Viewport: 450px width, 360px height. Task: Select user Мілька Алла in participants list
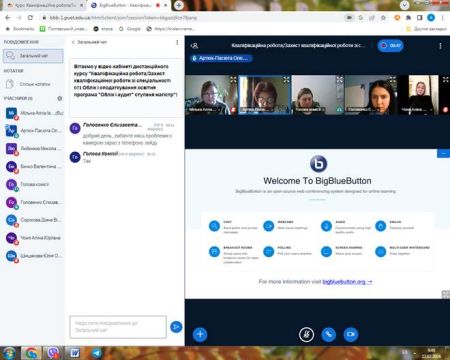33,113
